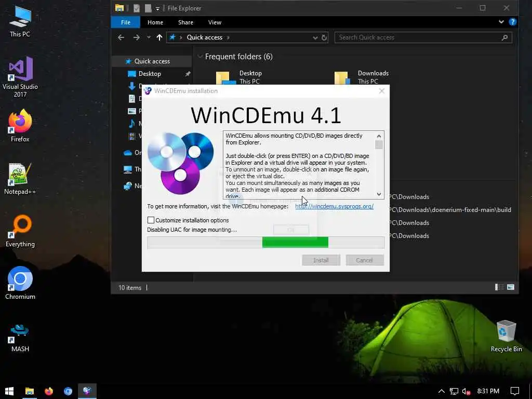Click the Search Quick access field
This screenshot has height=399, width=532.
[x=423, y=37]
